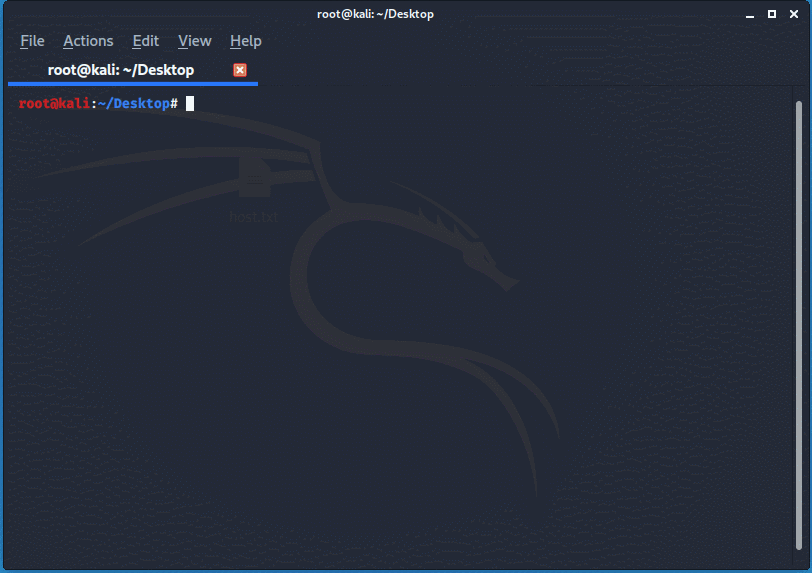Click the ~/Desktop path in prompt

(134, 104)
